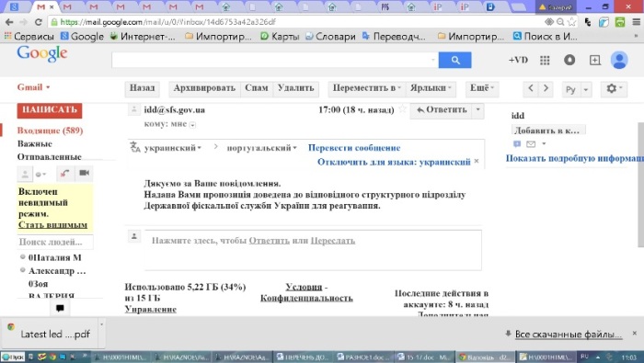Open input language Ру dropdown arrow

[586, 89]
